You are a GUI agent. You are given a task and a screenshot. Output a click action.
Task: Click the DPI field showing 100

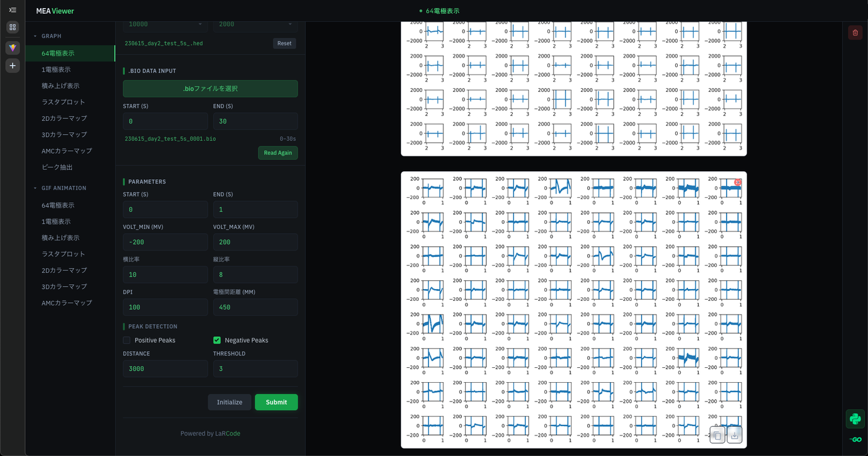[x=165, y=307]
